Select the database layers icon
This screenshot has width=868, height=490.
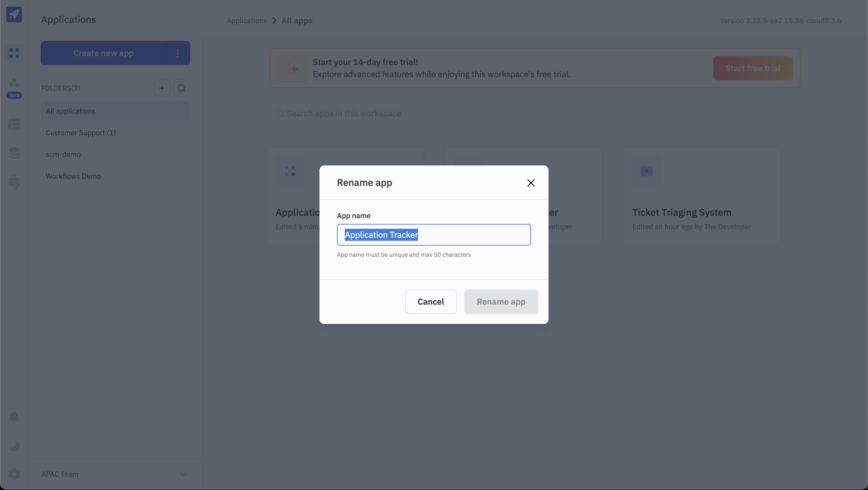[x=14, y=154]
